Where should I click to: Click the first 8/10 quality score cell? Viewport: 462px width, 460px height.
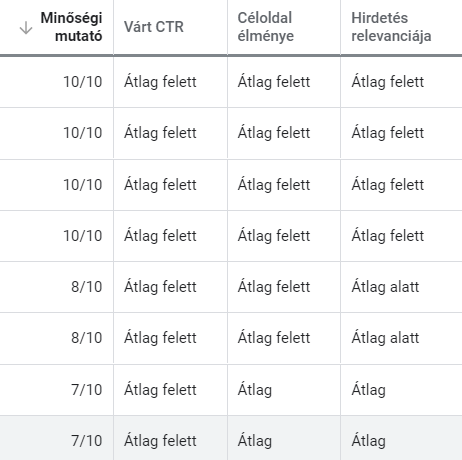pyautogui.click(x=87, y=287)
